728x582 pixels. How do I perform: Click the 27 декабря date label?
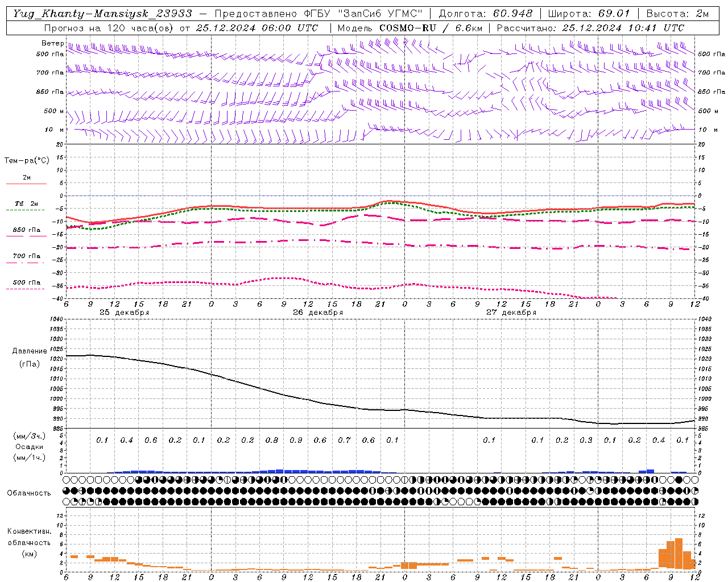511,313
